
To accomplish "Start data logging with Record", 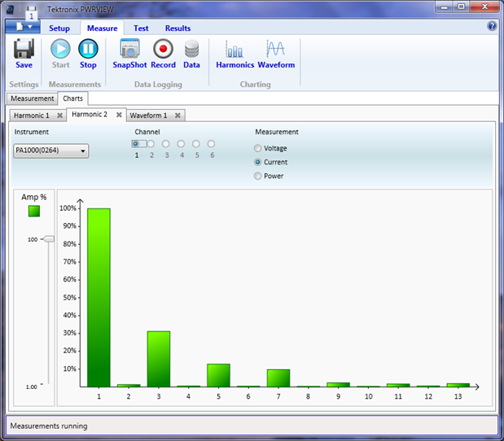I will (x=163, y=53).
